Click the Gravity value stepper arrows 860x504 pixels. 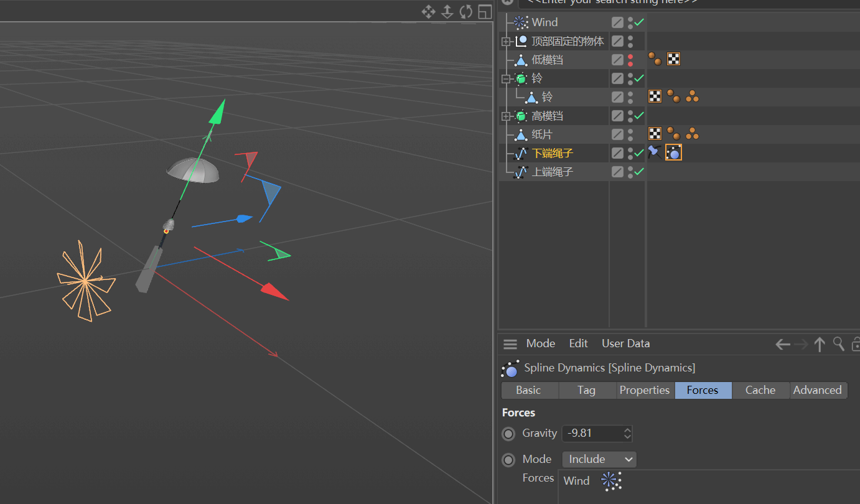point(627,433)
